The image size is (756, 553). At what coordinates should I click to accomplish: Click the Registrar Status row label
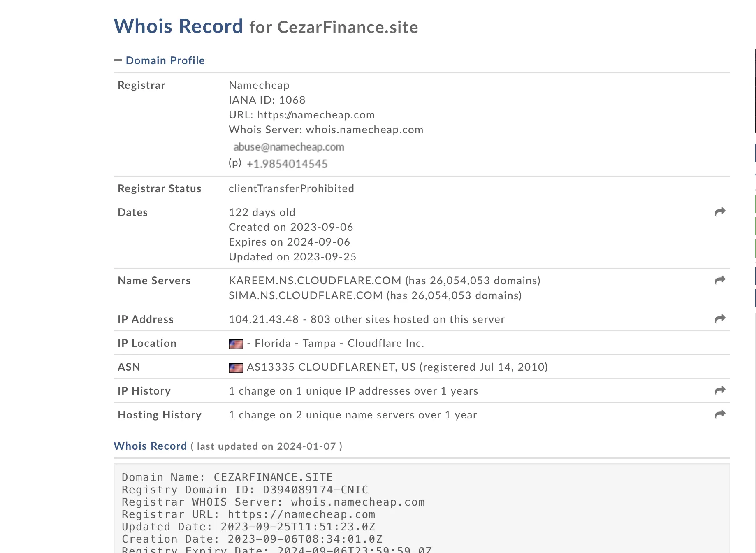click(160, 188)
